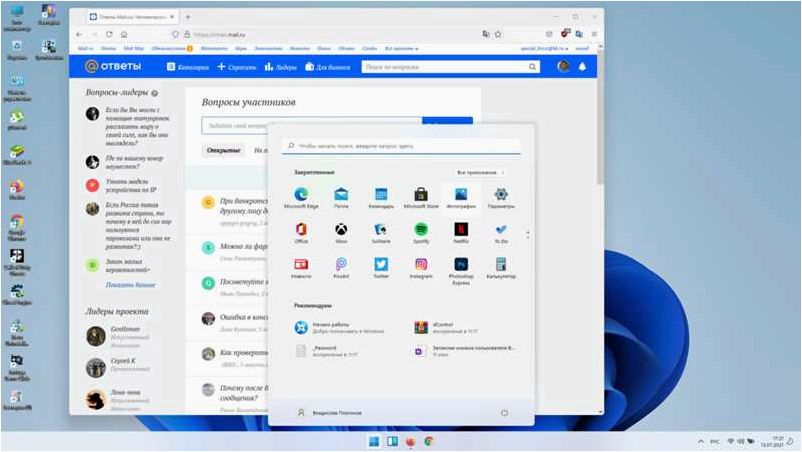
Task: Click the search magnifier in Otvety header
Action: [532, 67]
